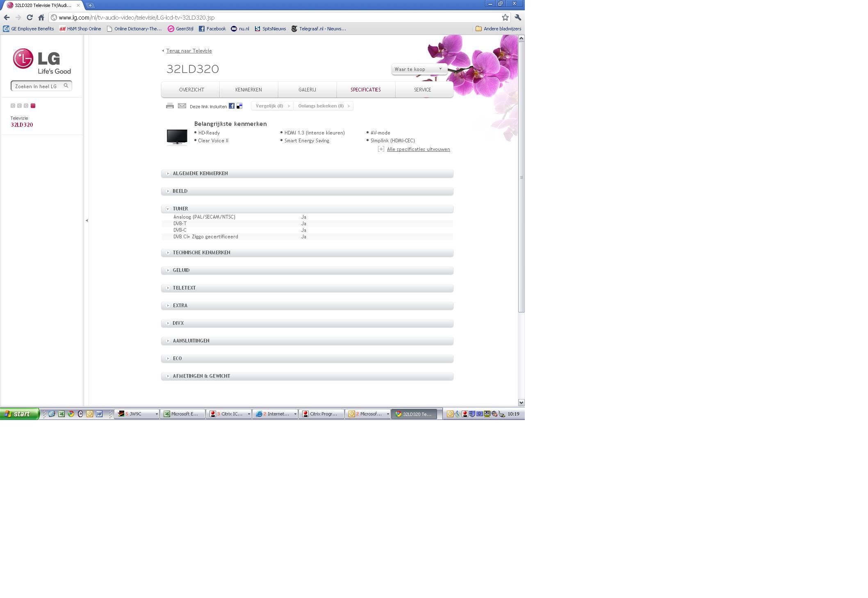Collapse the TUNER section
Screen dimensions: 868x598
(307, 209)
